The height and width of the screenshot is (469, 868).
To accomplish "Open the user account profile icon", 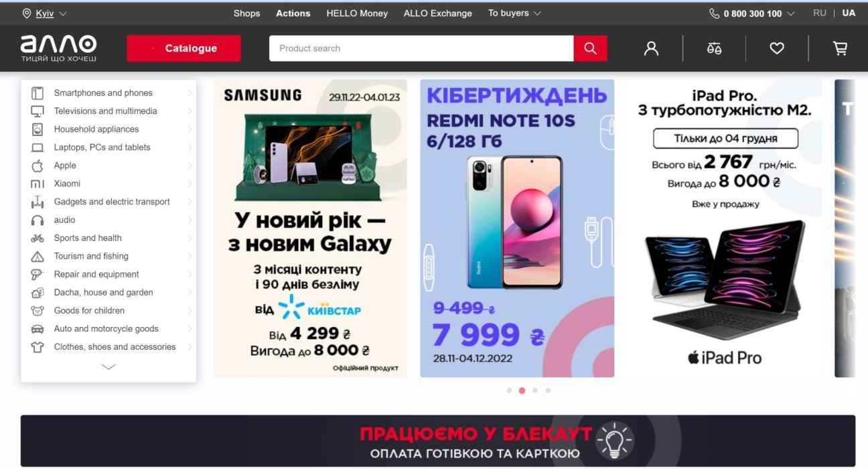I will pyautogui.click(x=651, y=48).
